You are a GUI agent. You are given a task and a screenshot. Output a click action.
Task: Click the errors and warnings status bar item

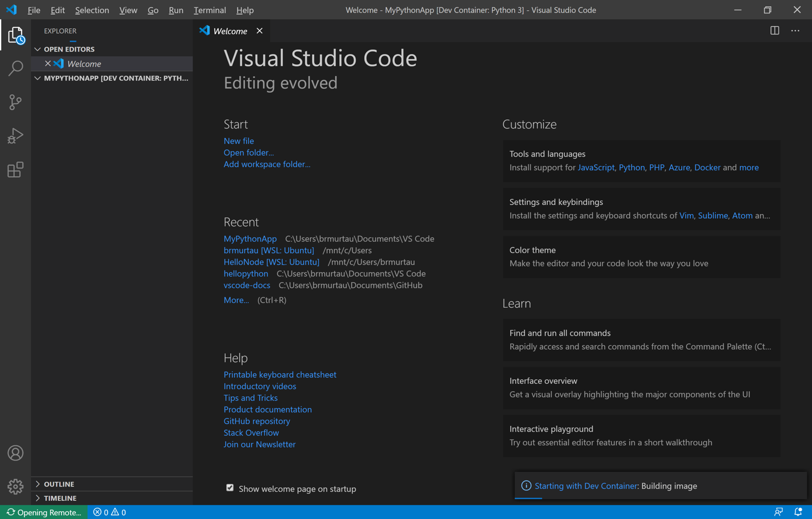pyautogui.click(x=109, y=512)
